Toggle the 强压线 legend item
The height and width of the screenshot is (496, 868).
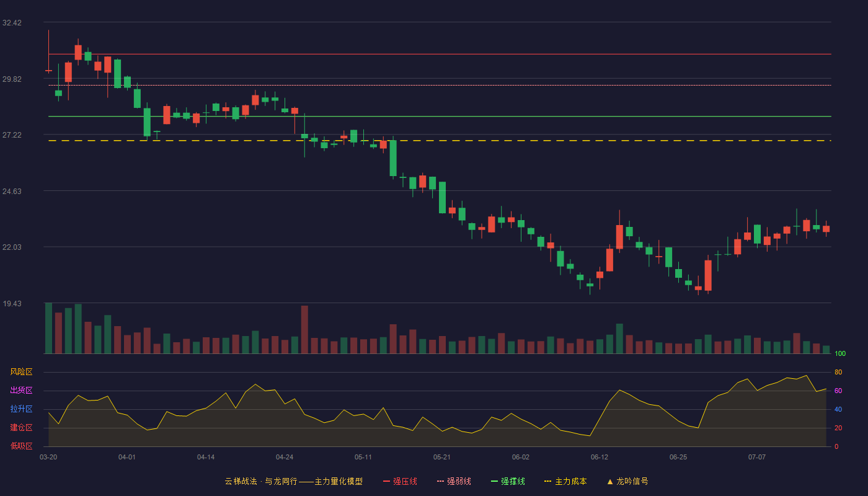[400, 481]
